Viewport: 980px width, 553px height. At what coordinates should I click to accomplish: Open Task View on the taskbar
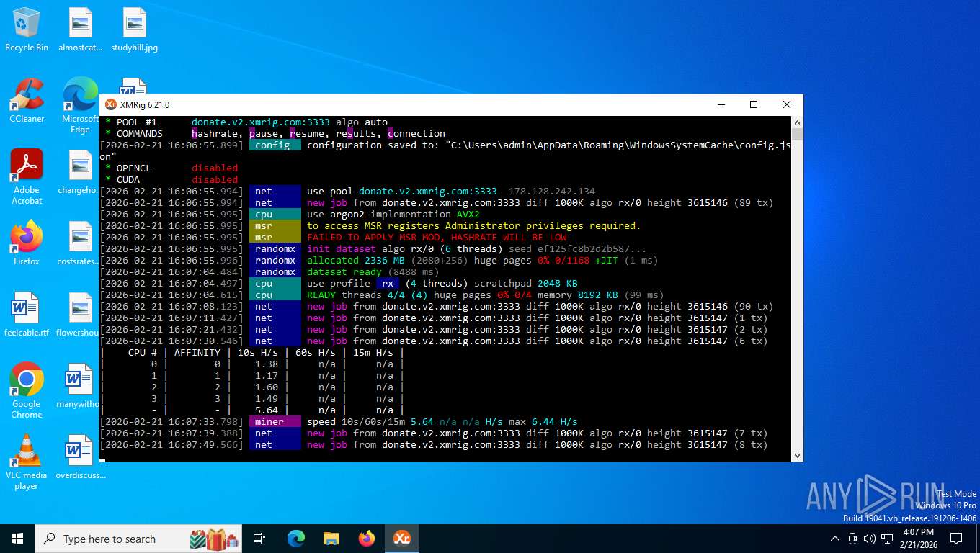[x=259, y=539]
